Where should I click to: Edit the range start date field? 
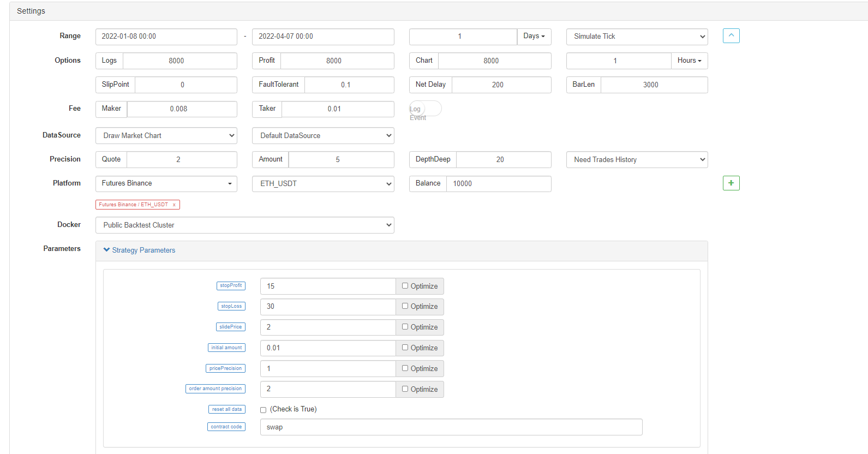(166, 37)
